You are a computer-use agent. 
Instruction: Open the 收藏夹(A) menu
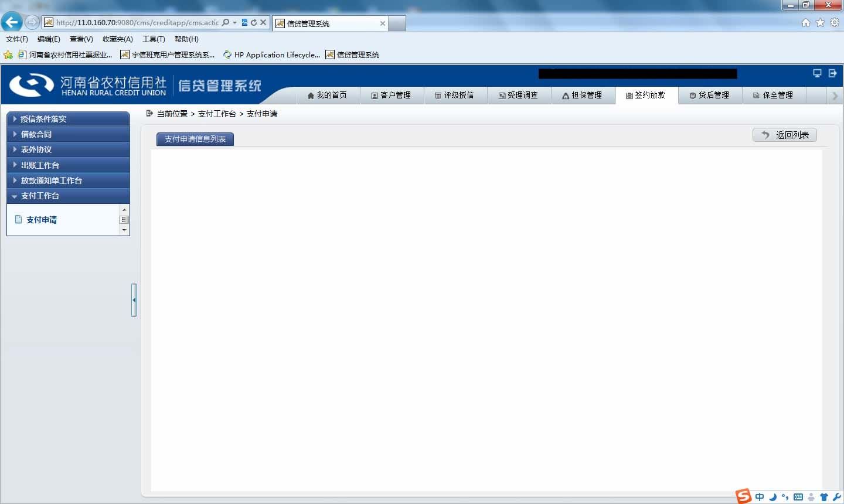coord(117,39)
